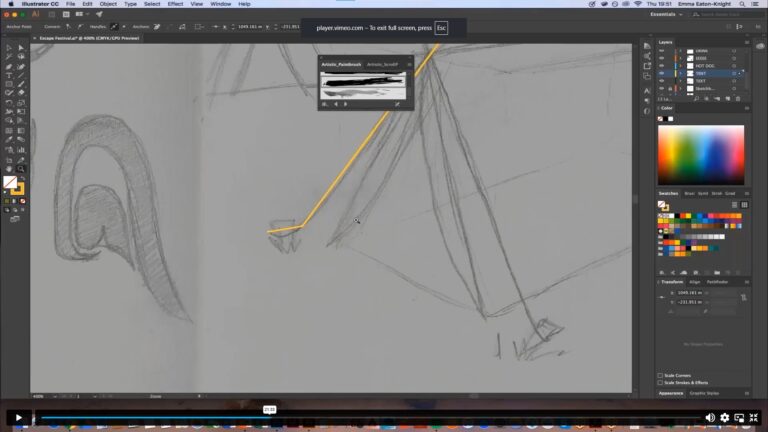Toggle visibility of Sketch layer
The height and width of the screenshot is (432, 768).
click(662, 89)
